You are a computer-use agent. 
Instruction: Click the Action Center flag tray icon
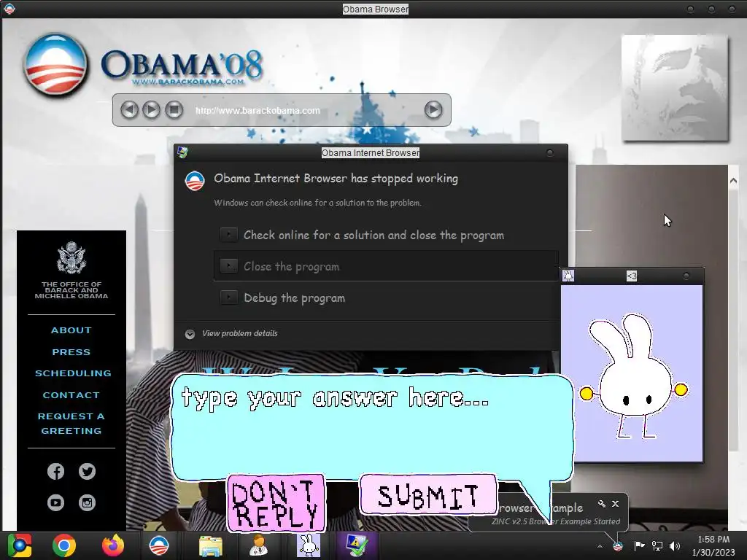click(639, 545)
